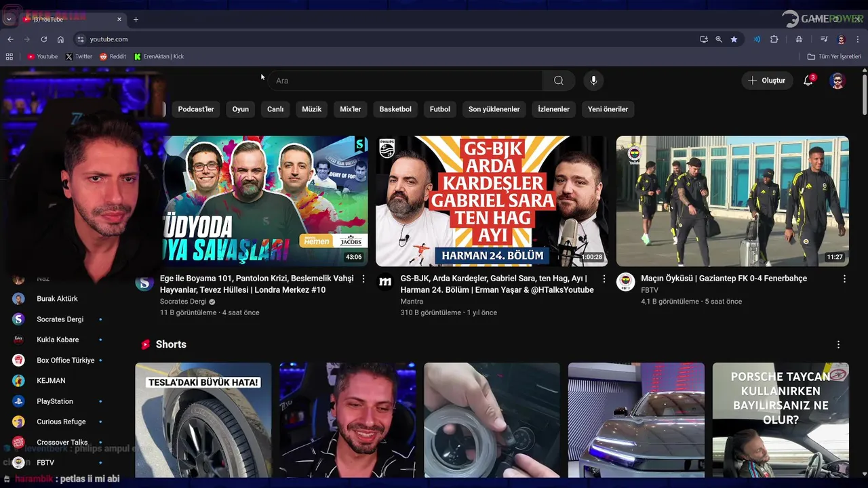
Task: Open the Tüm Yer İşaretleri bookmarks folder
Action: coord(833,56)
